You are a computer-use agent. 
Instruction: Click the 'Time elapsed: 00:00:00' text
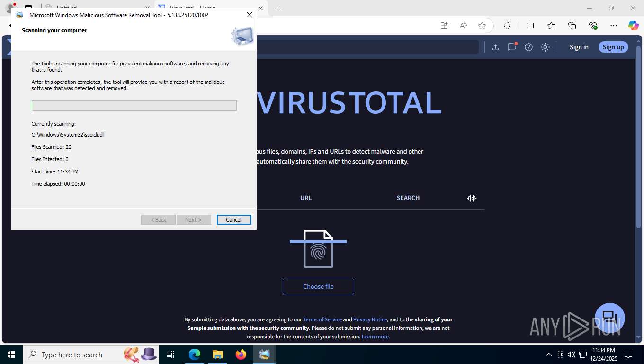click(x=58, y=184)
